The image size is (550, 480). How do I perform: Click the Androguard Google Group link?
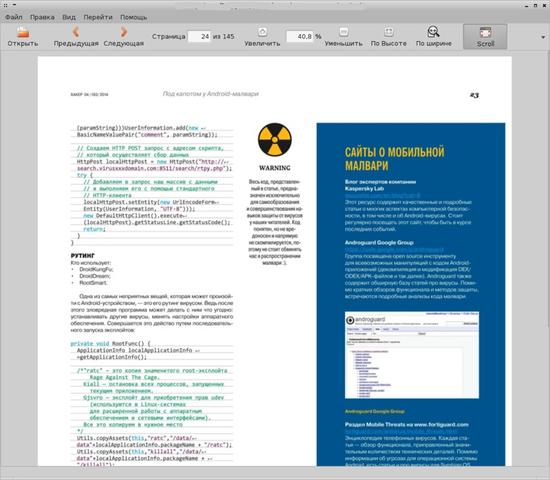coord(394,249)
